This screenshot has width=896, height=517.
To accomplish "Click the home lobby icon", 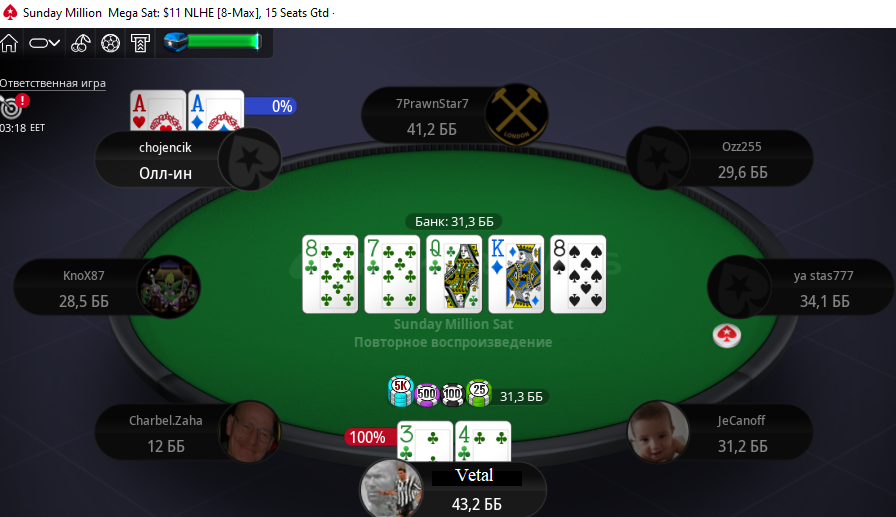I will 9,43.
